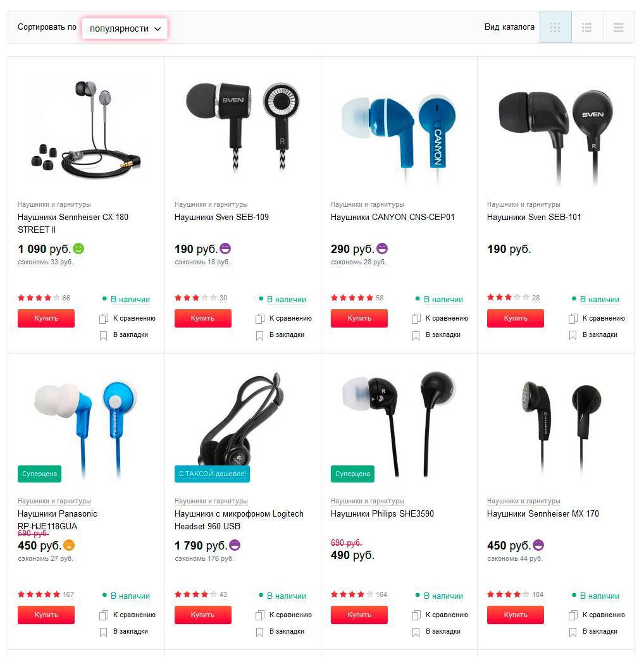This screenshot has width=644, height=657.
Task: Open Наушники Panasonic RP-HJE118GUA product page
Action: pyautogui.click(x=58, y=520)
